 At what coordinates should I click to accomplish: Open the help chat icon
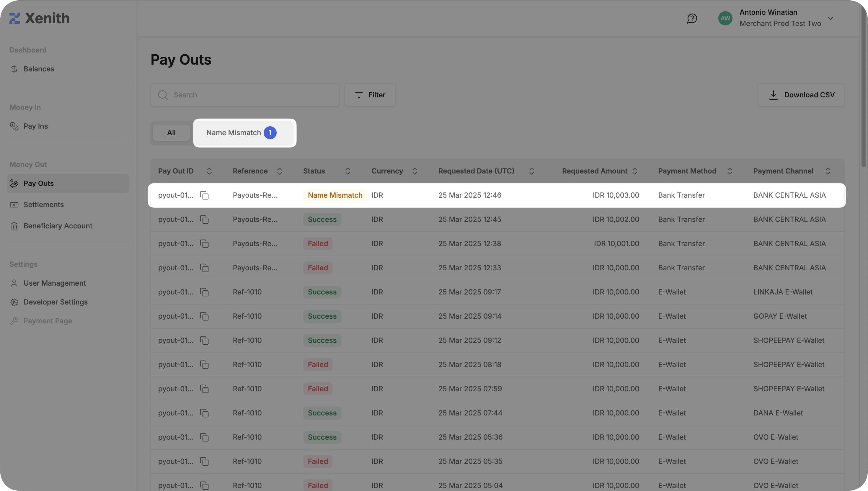point(692,18)
